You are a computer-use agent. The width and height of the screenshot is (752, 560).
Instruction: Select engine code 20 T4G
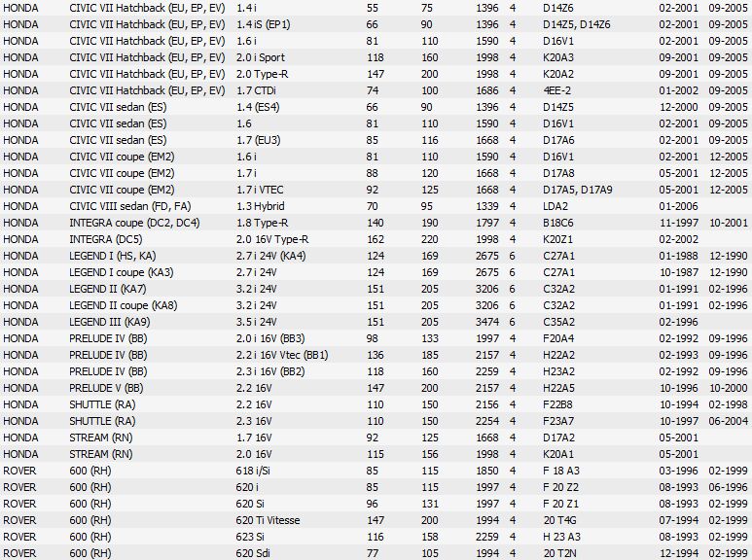click(x=559, y=521)
